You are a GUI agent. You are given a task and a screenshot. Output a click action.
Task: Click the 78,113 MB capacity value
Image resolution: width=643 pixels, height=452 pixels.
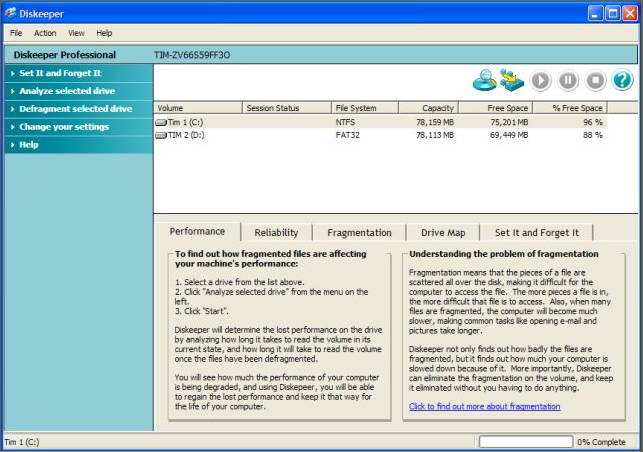point(435,135)
